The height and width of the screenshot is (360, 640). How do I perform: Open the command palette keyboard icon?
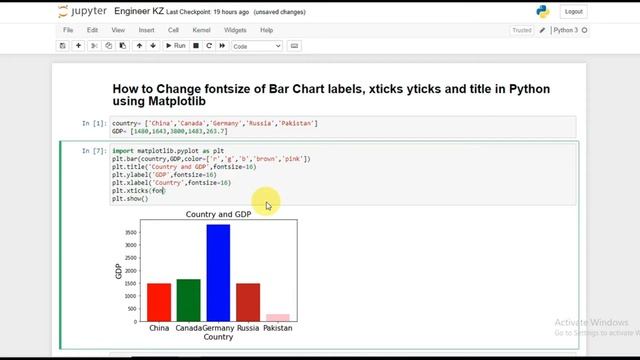[x=294, y=46]
